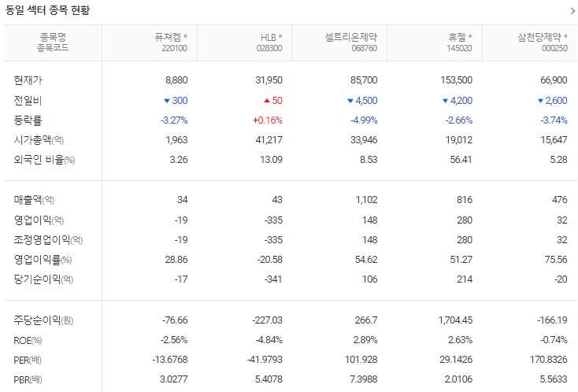This screenshot has width=578, height=392.
Task: Open the HLB stock link
Action: [x=268, y=38]
